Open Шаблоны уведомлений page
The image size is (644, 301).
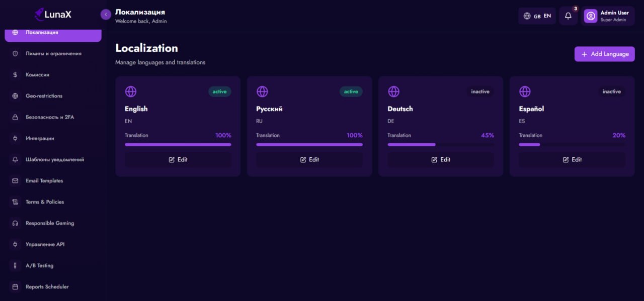pos(53,159)
